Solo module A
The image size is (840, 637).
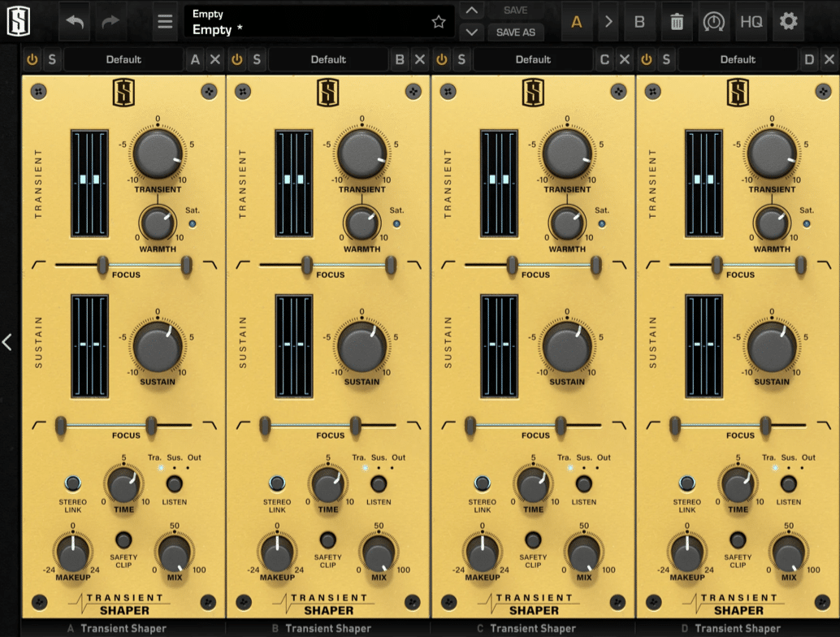click(x=52, y=59)
